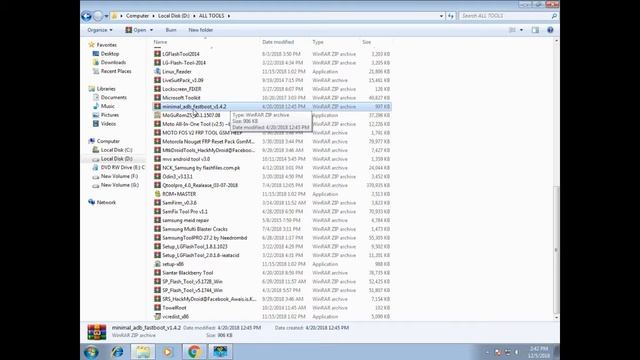Screen dimensions: 640x360
Task: Open New Volume (F:) in navigation pane
Action: click(119, 176)
